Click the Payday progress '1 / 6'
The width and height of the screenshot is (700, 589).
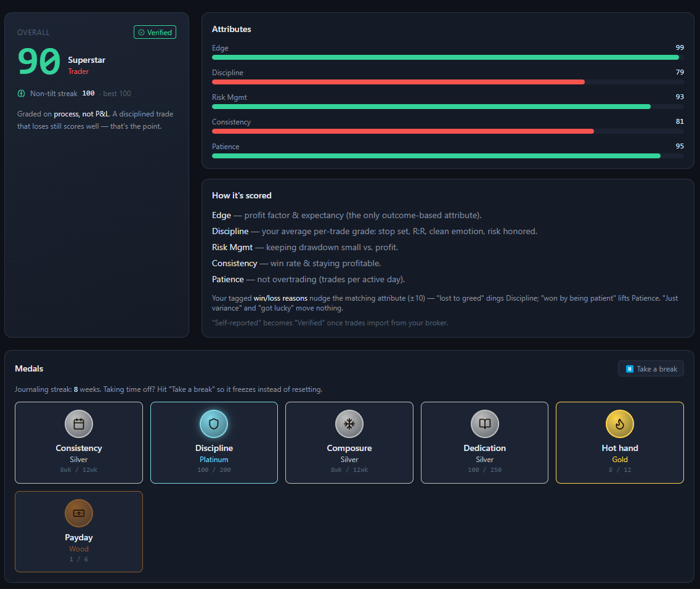79,559
